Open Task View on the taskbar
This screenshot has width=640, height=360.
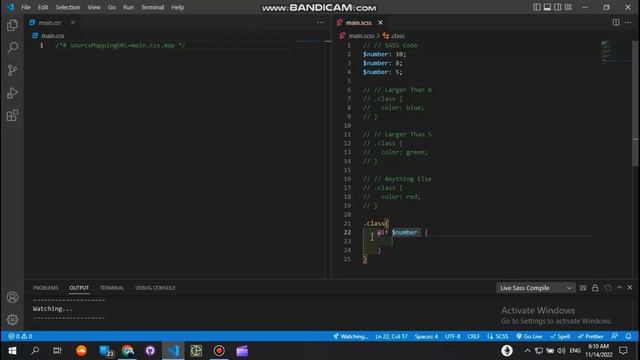[57, 351]
